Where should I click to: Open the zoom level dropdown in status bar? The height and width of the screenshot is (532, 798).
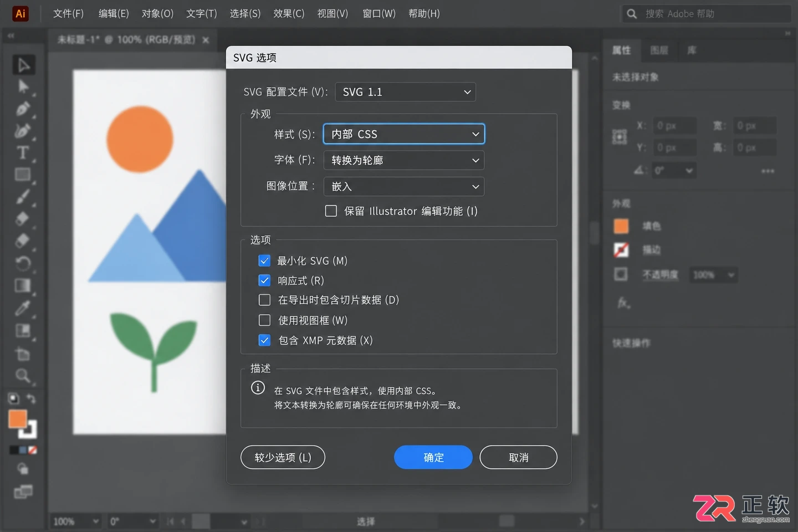76,521
